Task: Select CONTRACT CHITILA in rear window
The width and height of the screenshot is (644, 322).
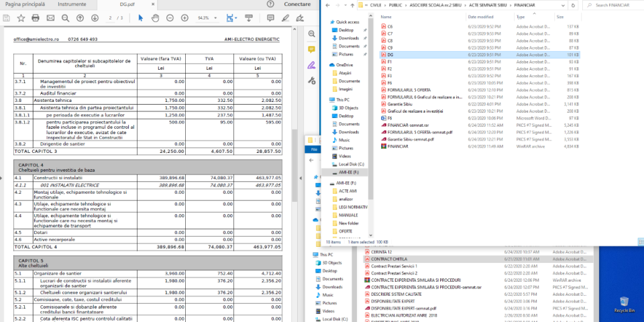Action: tap(389, 260)
